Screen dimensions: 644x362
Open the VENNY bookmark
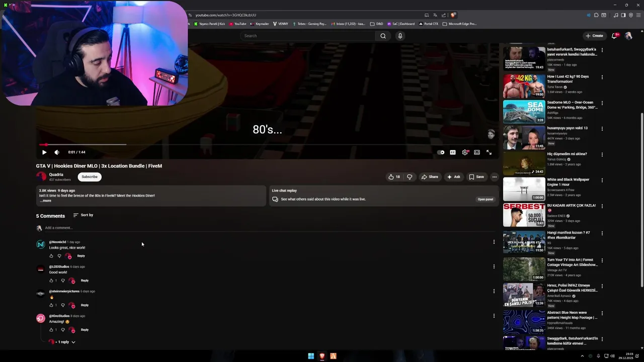[x=281, y=24]
